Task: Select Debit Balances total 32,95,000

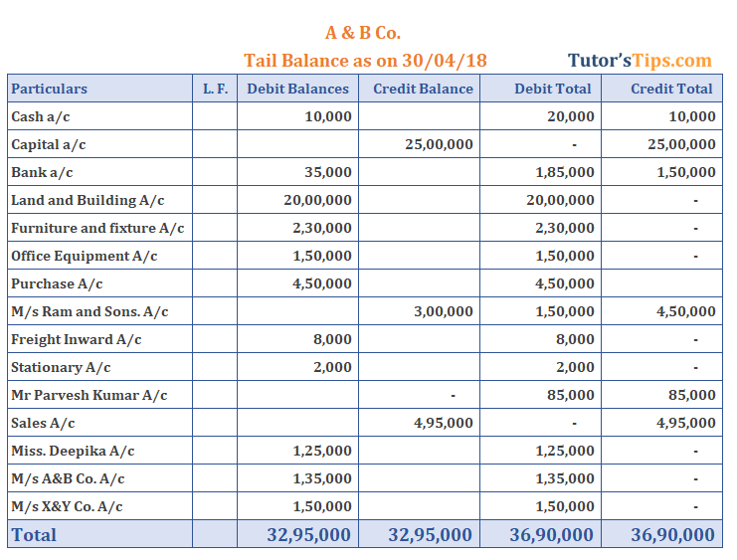Action: [x=308, y=535]
